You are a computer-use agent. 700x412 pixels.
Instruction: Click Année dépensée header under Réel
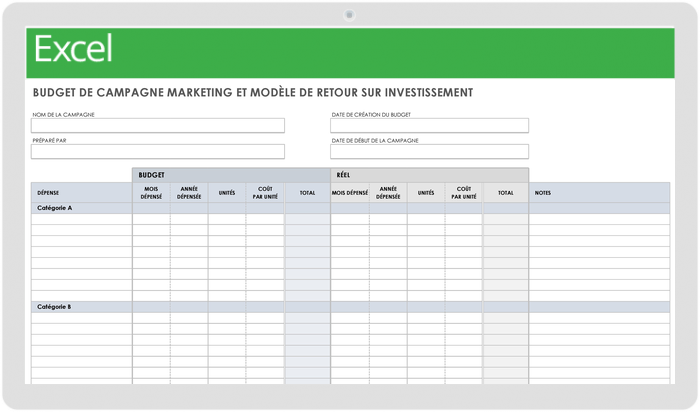click(388, 193)
